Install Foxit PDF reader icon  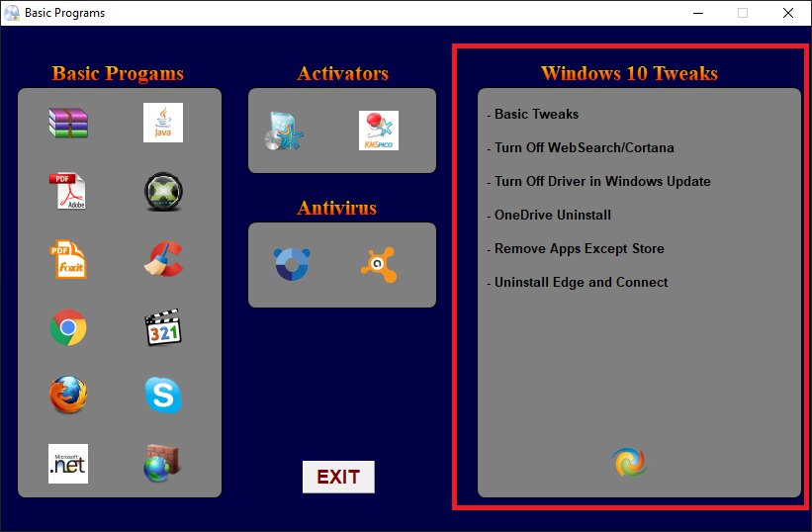68,259
